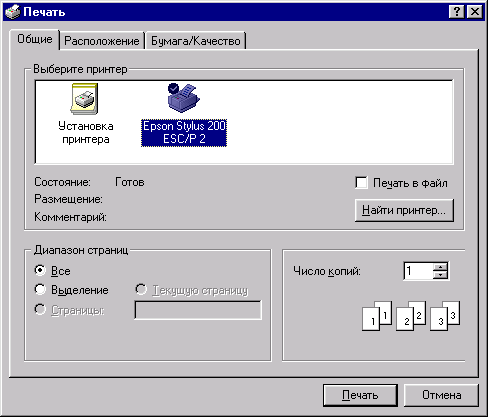Select the Страницы radio button

40,309
